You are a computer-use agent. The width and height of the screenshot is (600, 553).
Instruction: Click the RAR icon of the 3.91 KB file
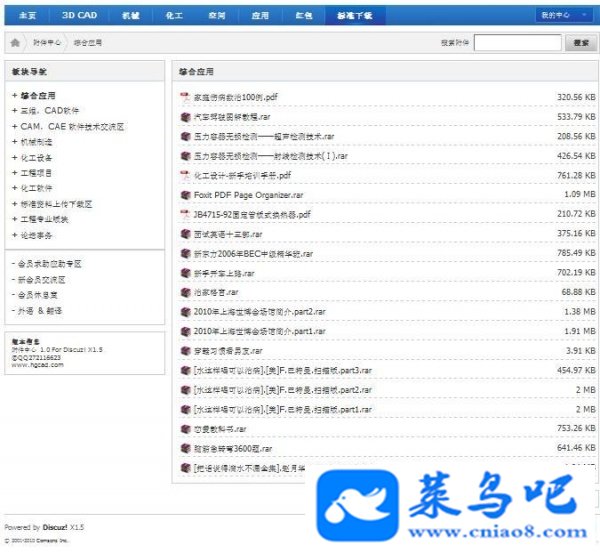(185, 351)
